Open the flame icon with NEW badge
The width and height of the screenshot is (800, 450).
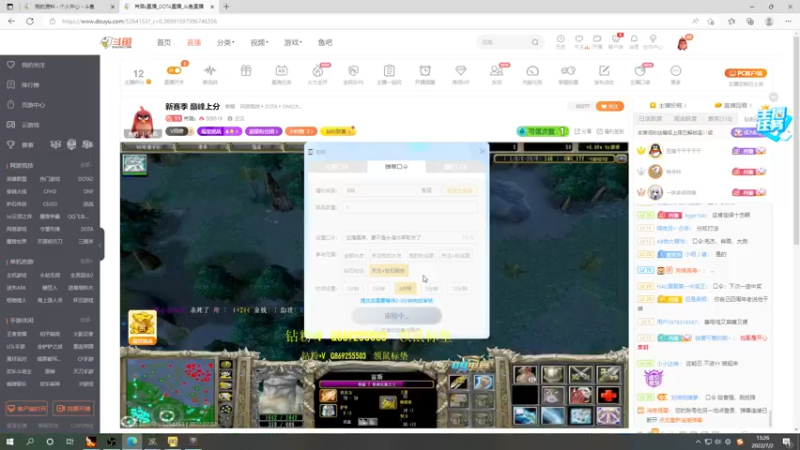(x=317, y=70)
